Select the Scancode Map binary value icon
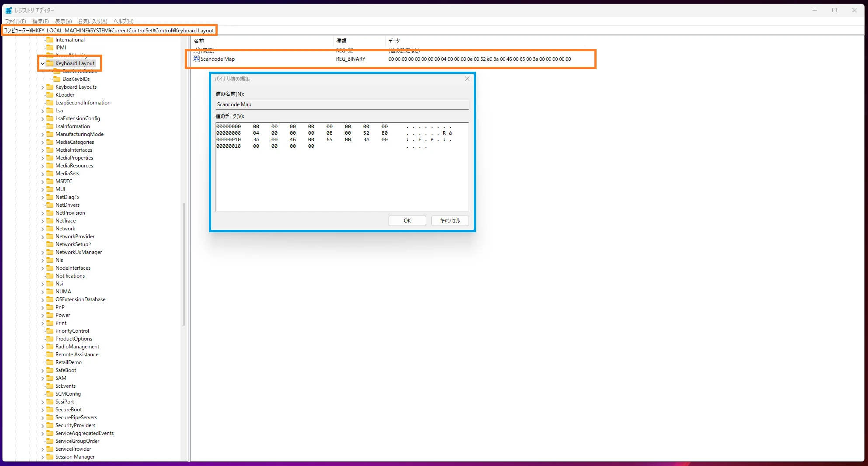The image size is (868, 466). 196,59
